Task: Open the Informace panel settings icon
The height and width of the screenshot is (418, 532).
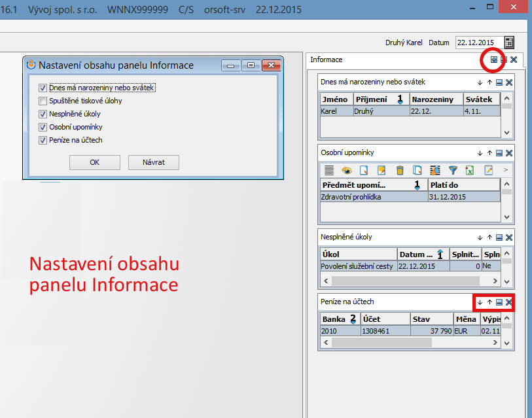Action: click(494, 60)
